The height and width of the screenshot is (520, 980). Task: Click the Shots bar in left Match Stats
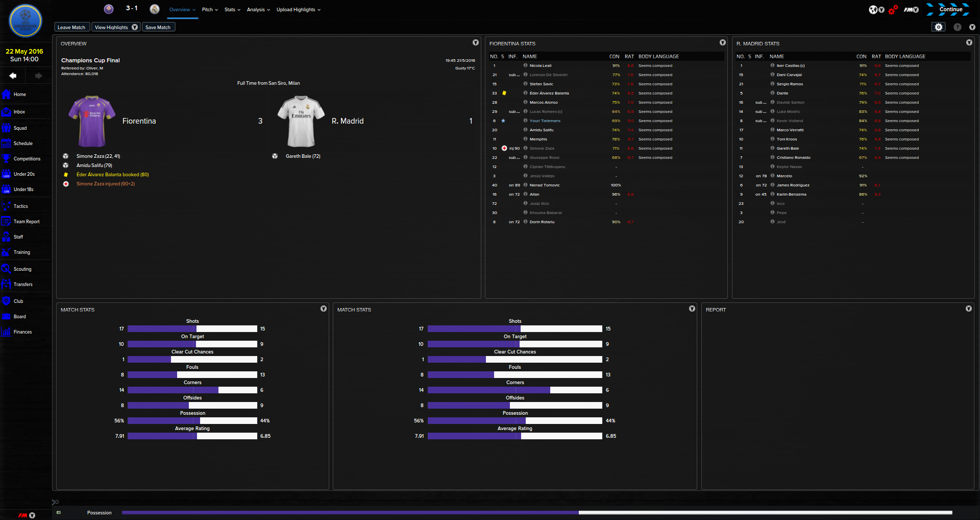pos(192,329)
